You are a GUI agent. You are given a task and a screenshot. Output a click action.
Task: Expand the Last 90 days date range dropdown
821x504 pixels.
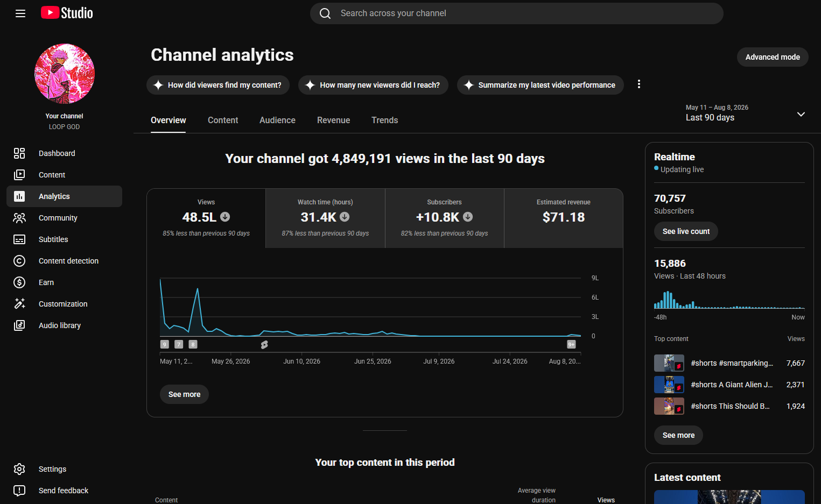coord(745,113)
